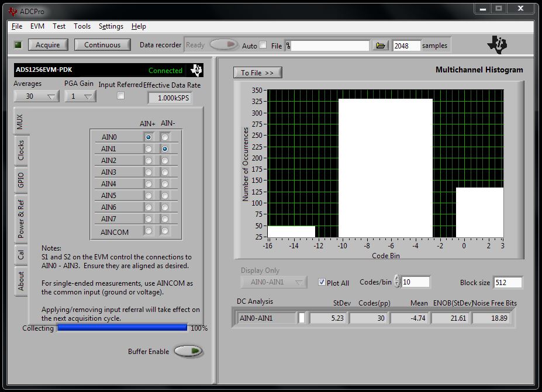This screenshot has width=542, height=392.
Task: Click the samples count field showing 2048
Action: click(x=406, y=46)
